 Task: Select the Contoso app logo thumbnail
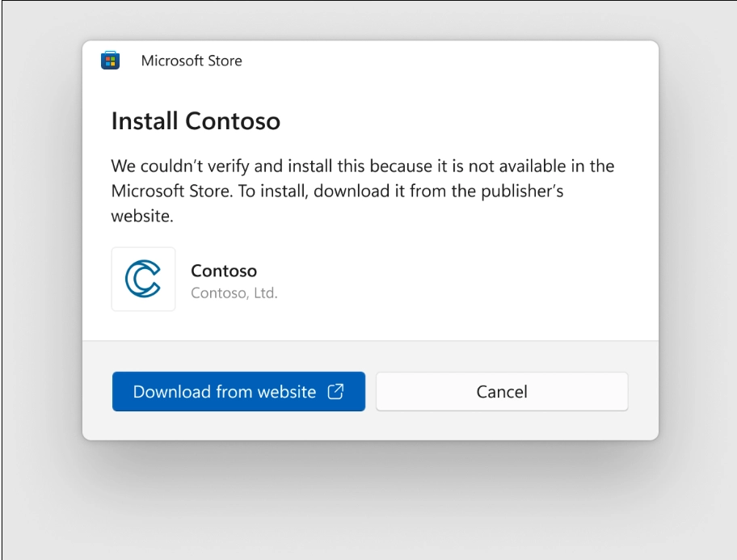[143, 279]
